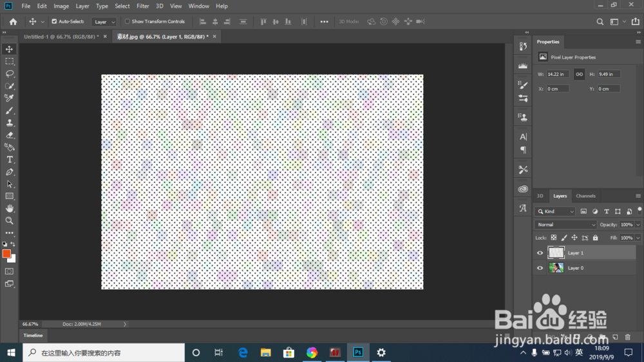Align left edges icon
Image resolution: width=644 pixels, height=362 pixels.
(x=202, y=21)
